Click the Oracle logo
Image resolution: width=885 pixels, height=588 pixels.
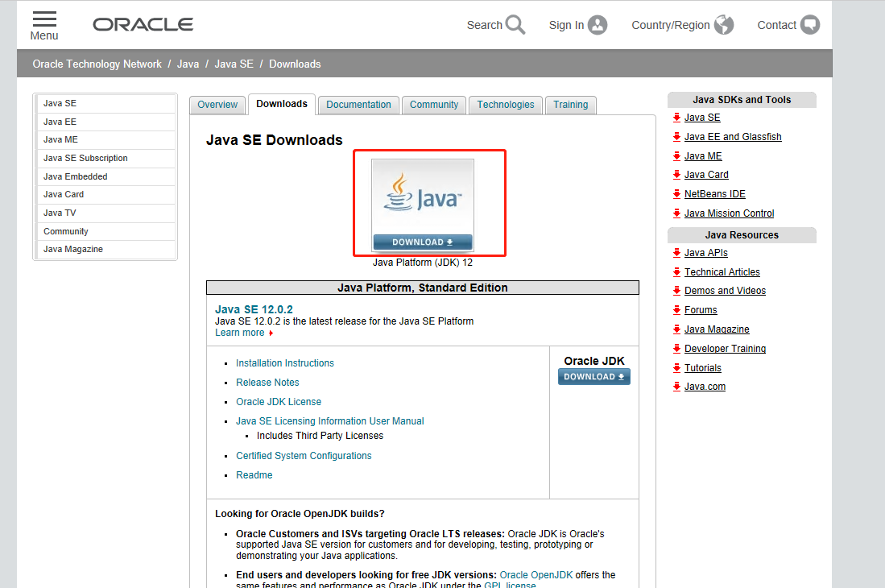[143, 24]
